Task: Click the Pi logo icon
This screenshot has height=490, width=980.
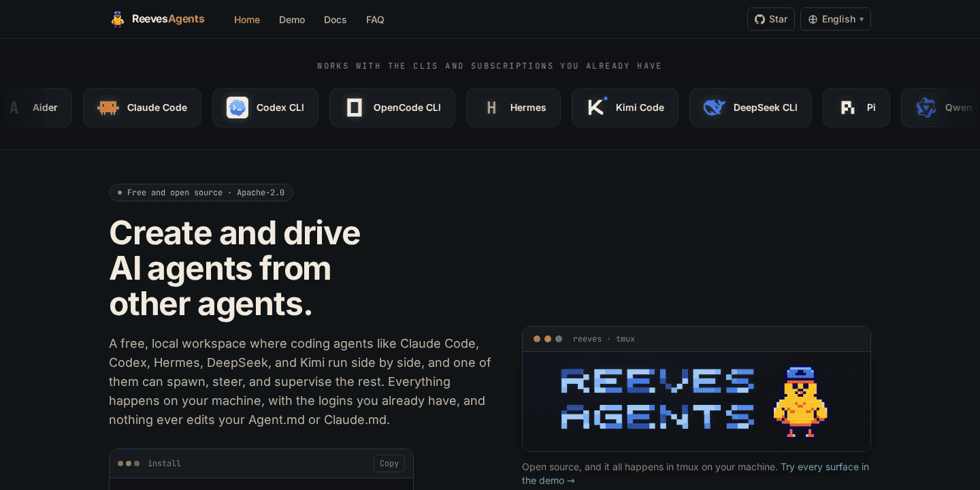Action: coord(848,108)
